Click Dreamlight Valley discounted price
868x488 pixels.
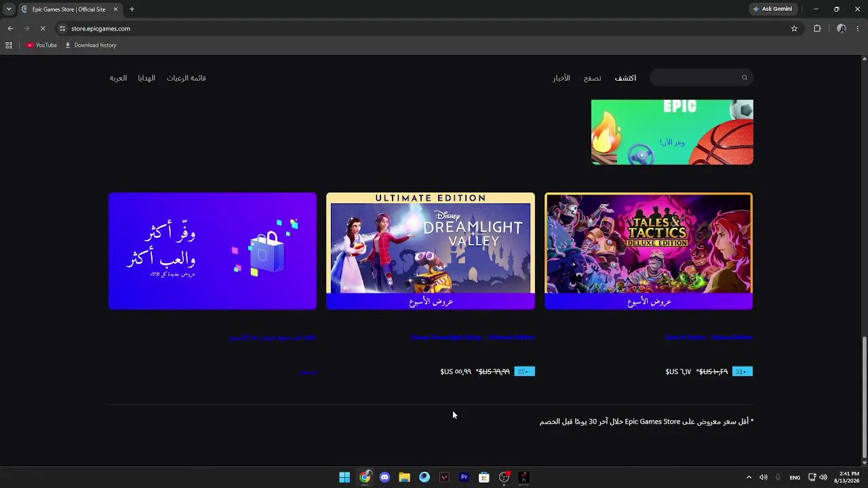(456, 371)
